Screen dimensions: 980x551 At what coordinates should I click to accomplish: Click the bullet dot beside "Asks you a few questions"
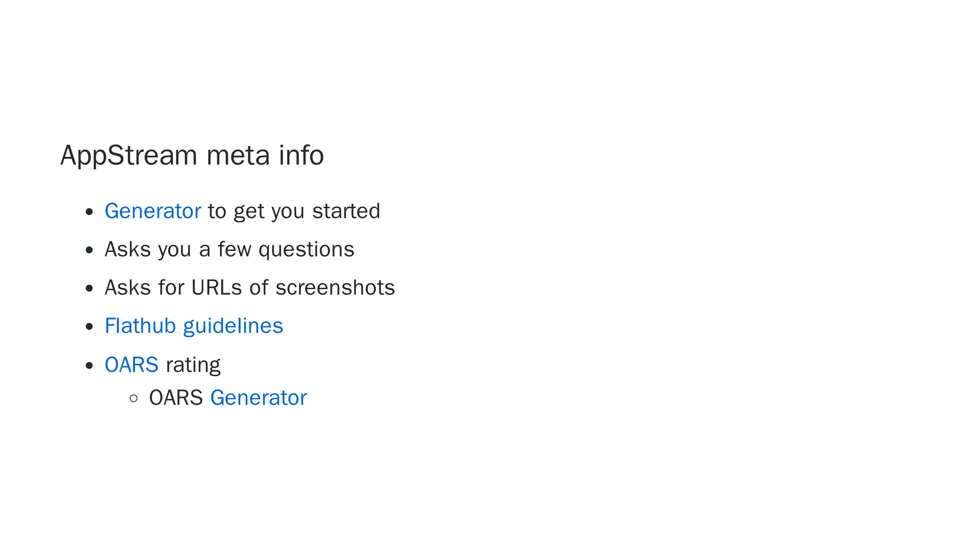click(89, 250)
